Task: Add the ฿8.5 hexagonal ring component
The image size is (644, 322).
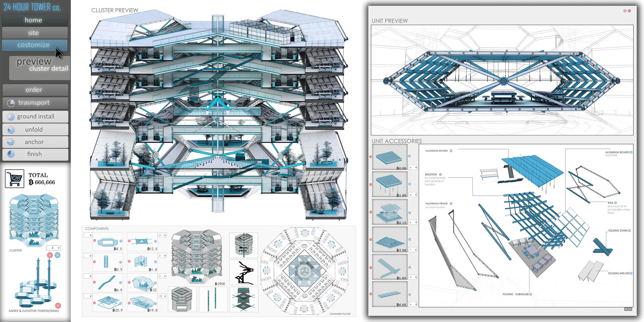Action: click(x=121, y=241)
